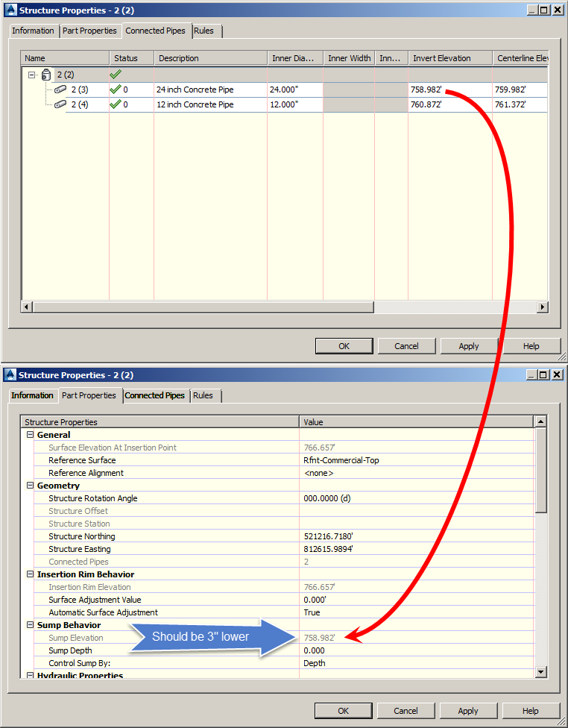Click the pipe icon for 2 (3)
Screen dimensions: 568x728
click(60, 90)
